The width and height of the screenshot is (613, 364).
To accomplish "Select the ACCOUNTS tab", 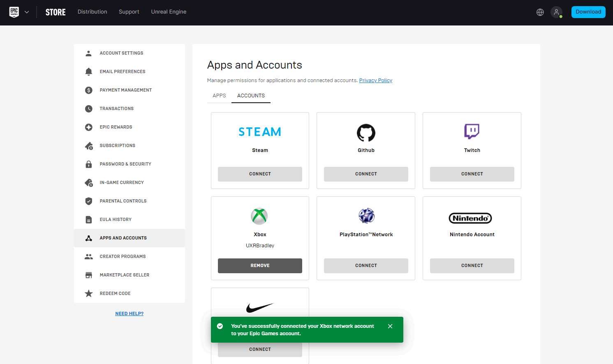I will pyautogui.click(x=251, y=96).
